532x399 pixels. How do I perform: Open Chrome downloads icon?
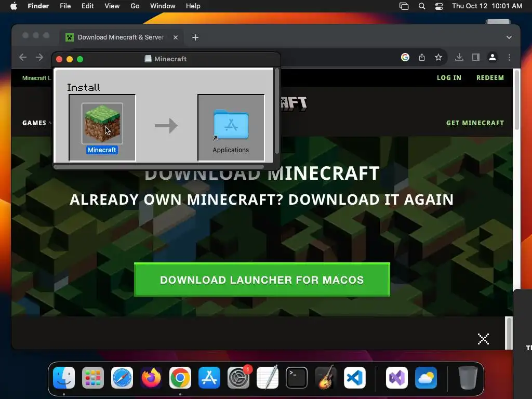459,57
